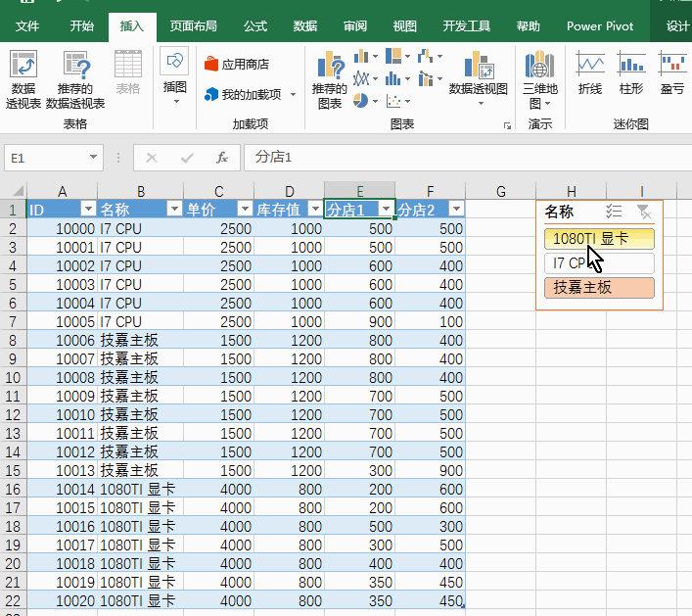
Task: Select cell with ID 10020
Action: coord(62,601)
